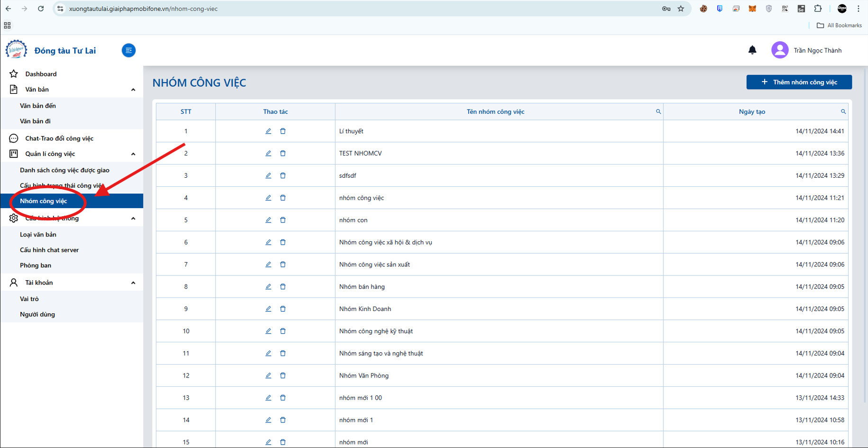
Task: Go to Văn bản đến
Action: (x=38, y=106)
